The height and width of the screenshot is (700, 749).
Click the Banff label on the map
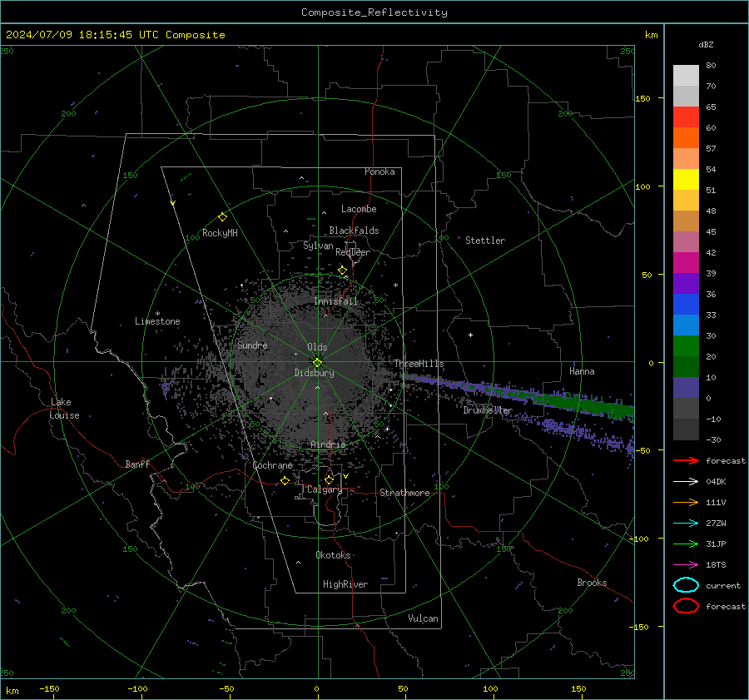click(x=137, y=464)
